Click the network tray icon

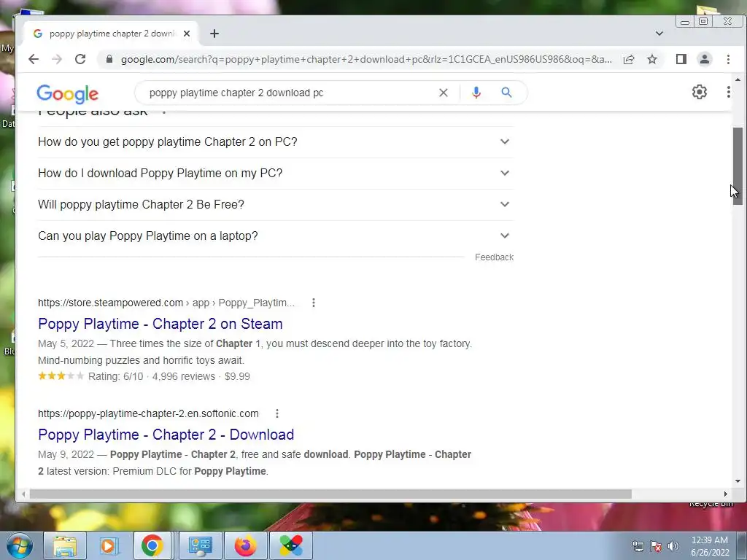(x=638, y=546)
